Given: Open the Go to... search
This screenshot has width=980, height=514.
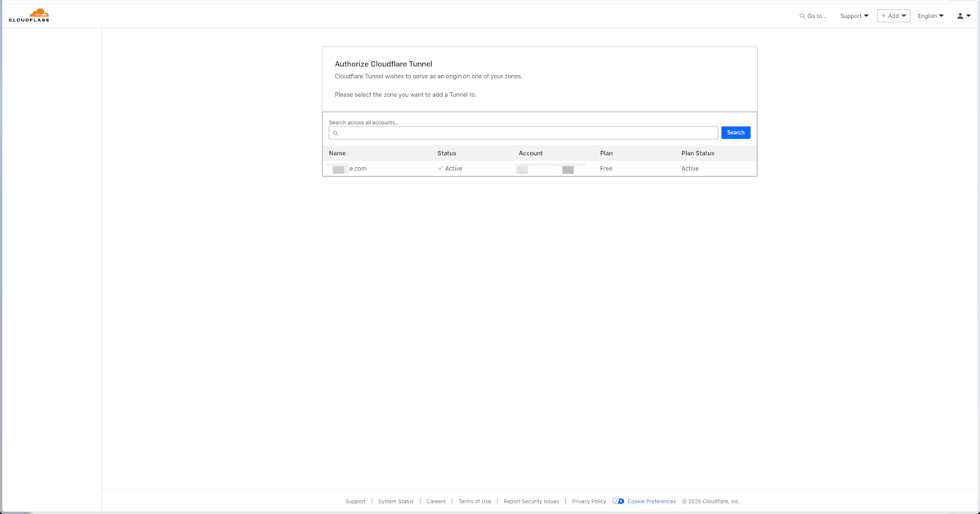Looking at the screenshot, I should (813, 16).
